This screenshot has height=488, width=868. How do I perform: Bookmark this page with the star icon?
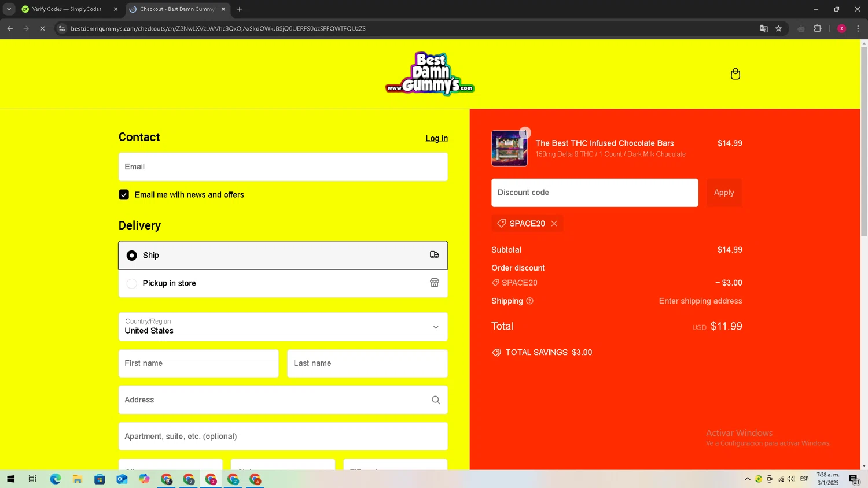pyautogui.click(x=778, y=28)
